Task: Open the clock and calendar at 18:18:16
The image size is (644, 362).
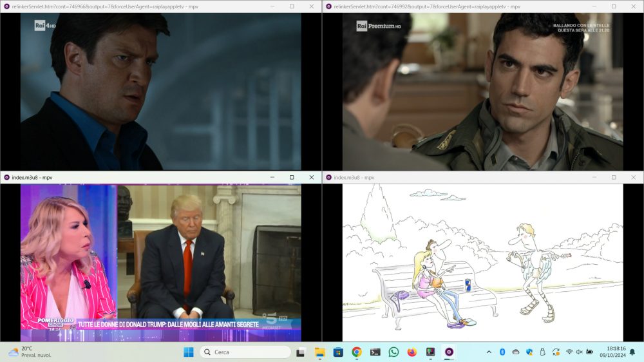Action: (x=612, y=352)
